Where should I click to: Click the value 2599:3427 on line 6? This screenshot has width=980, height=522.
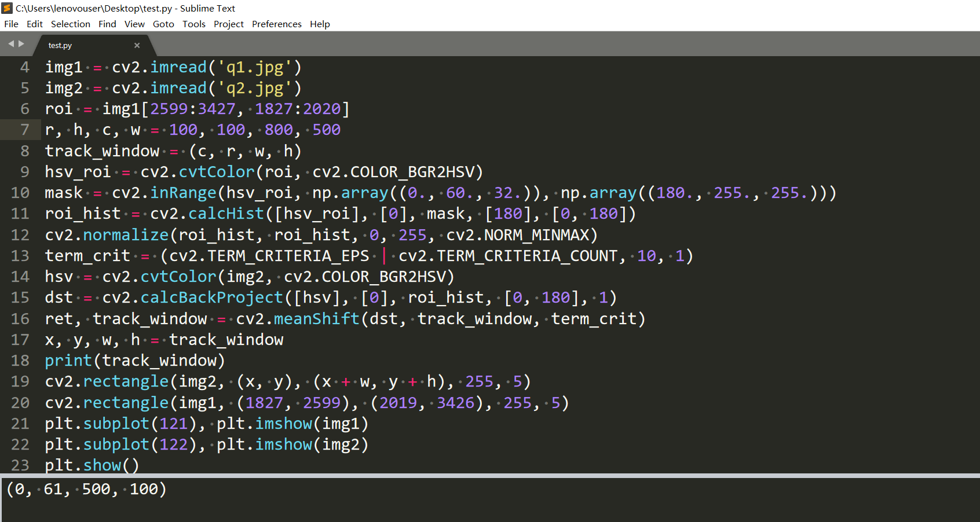tap(193, 109)
